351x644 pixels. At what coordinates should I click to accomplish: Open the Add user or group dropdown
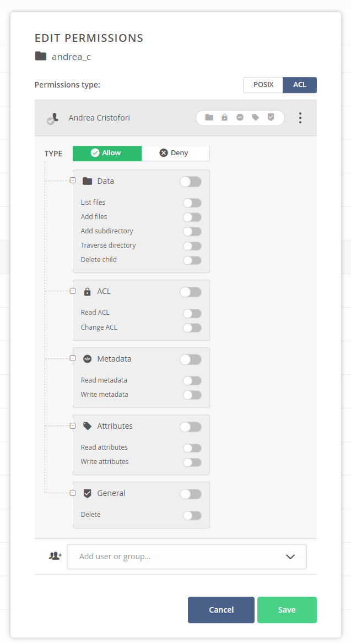point(290,556)
